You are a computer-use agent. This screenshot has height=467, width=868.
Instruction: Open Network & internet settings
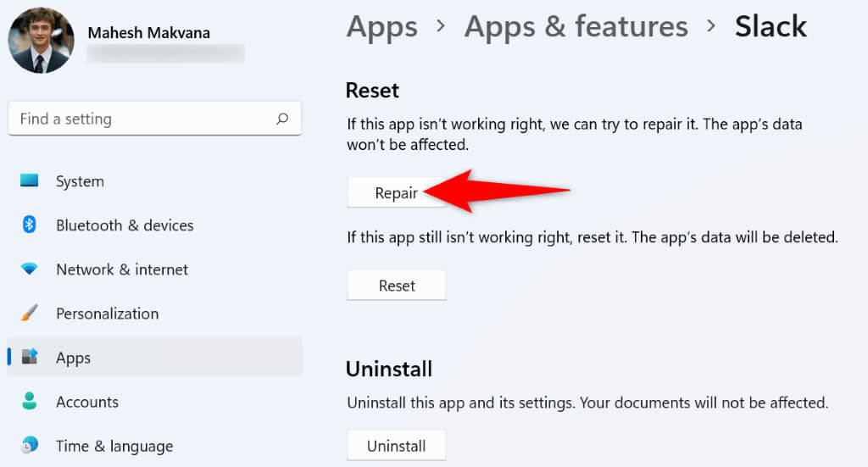coord(122,270)
